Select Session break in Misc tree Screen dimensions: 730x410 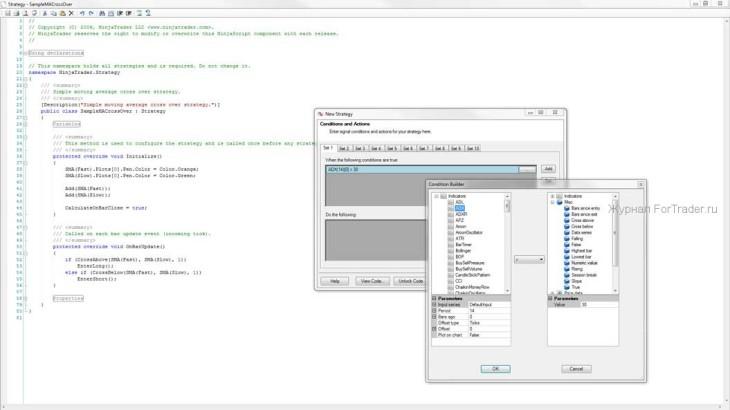[x=584, y=275]
